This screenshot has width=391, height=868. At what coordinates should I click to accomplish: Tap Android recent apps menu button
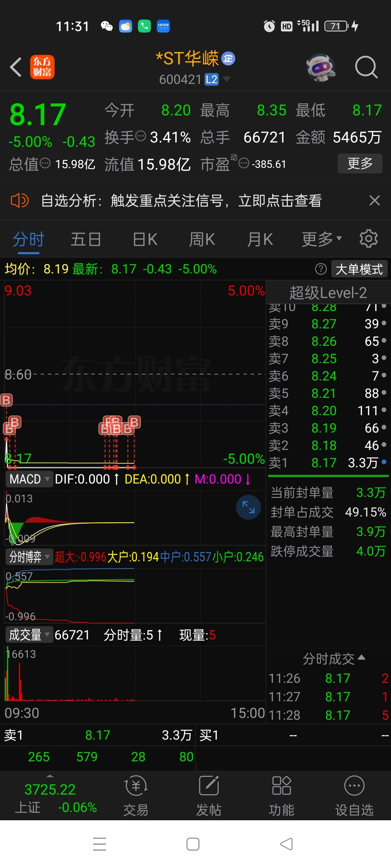100,844
